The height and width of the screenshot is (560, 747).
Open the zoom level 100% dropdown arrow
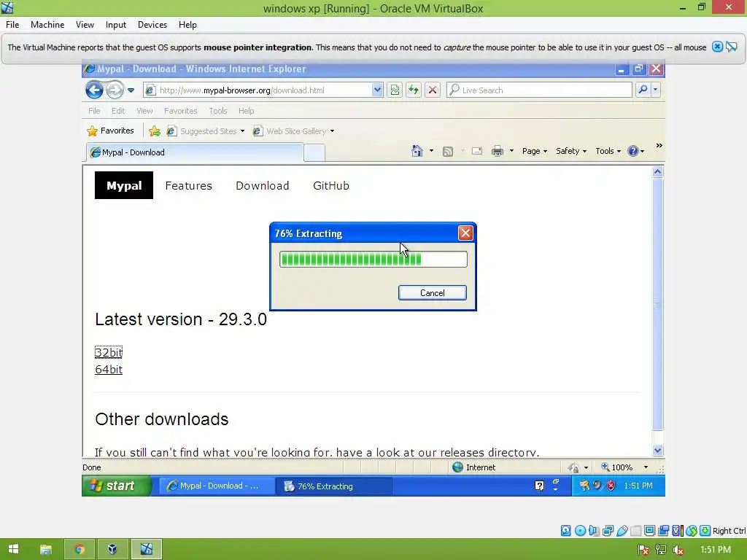click(x=646, y=467)
